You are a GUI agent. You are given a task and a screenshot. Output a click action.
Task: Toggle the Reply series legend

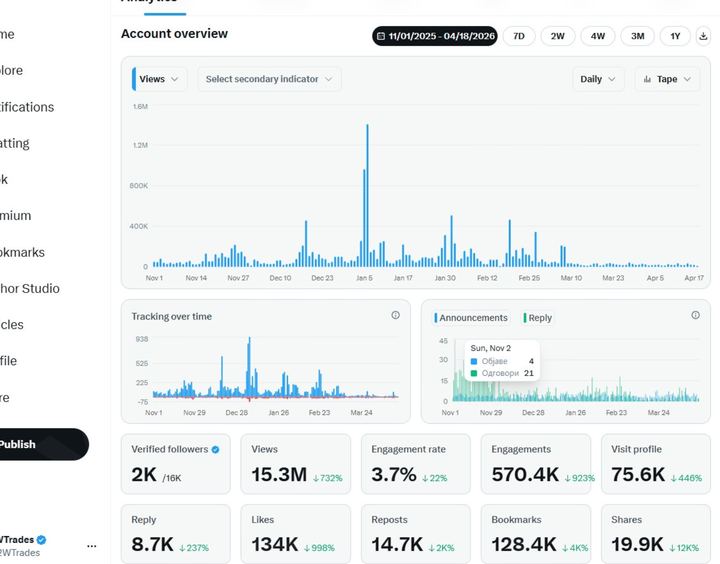(x=538, y=318)
